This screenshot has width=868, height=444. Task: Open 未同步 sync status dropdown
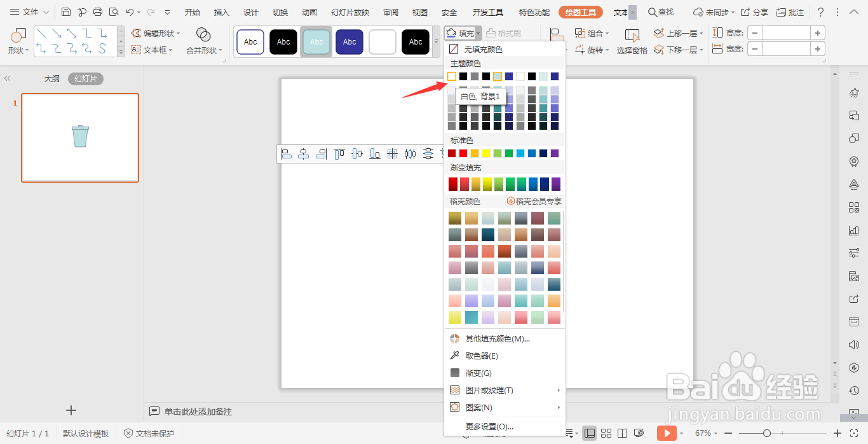click(x=714, y=12)
